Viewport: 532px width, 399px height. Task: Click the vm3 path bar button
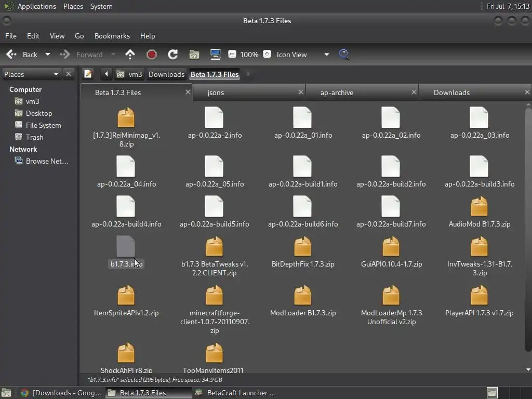coord(129,74)
